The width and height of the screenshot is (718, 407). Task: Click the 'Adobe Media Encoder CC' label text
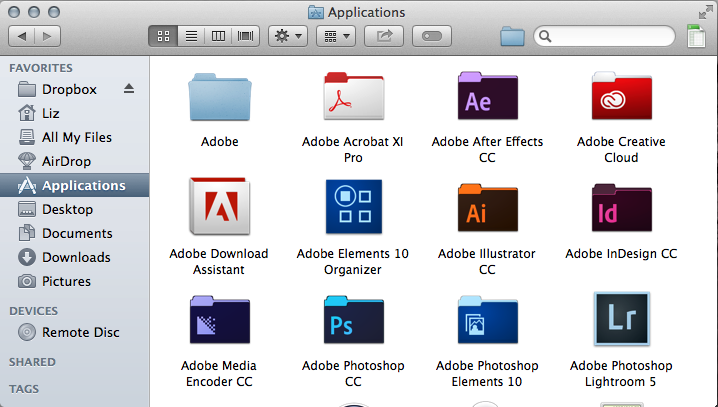(219, 374)
